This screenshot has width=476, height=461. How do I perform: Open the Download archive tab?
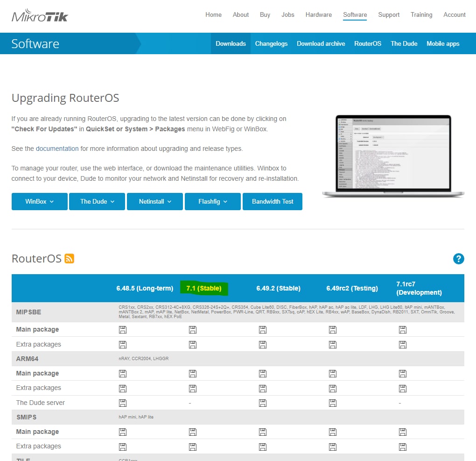coord(321,43)
